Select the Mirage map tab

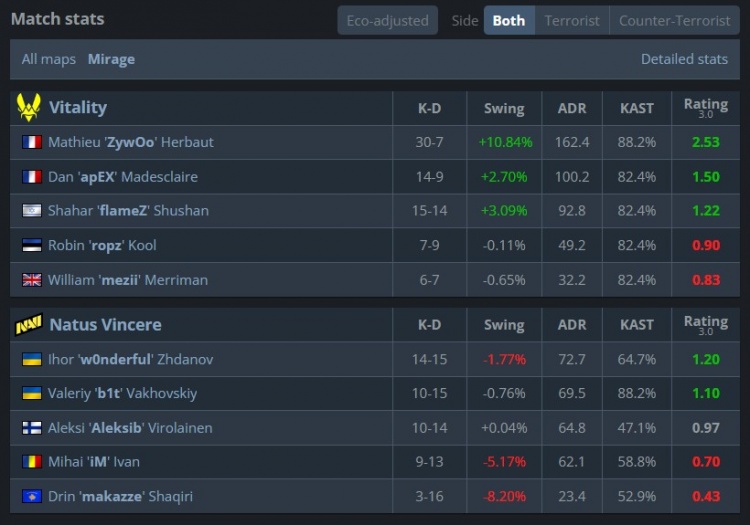(x=111, y=59)
